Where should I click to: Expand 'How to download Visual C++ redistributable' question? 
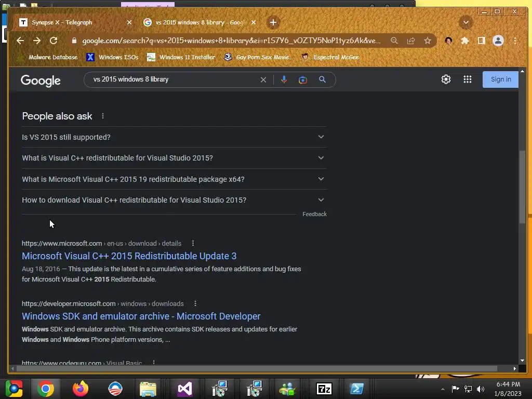coord(174,200)
